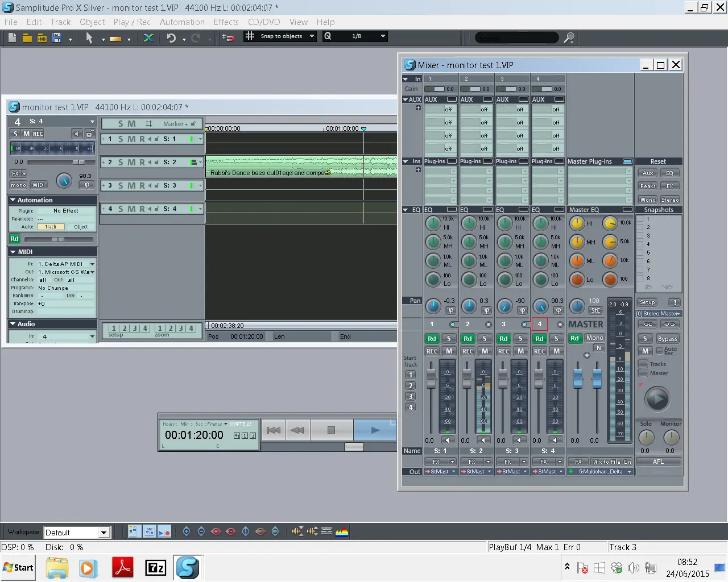Toggle the Master EQ on/off switch
This screenshot has height=582, width=728.
pyautogui.click(x=627, y=210)
